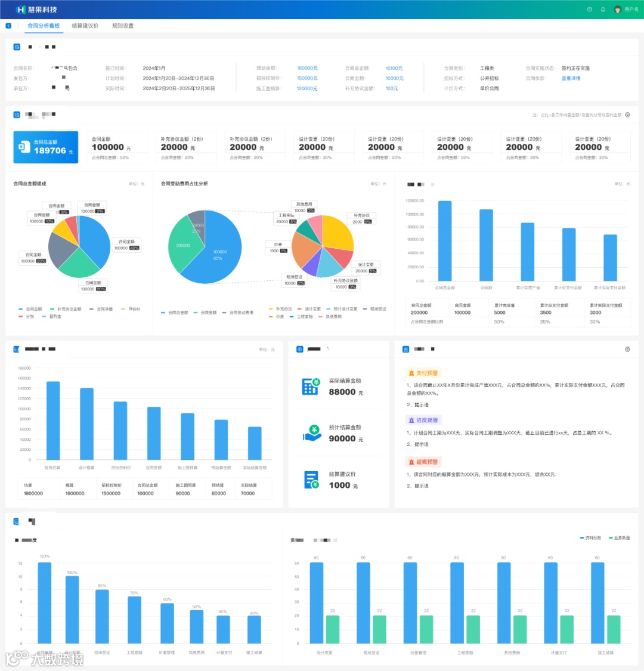The height and width of the screenshot is (671, 644).
Task: Toggle the 合同变动费用 legend entry
Action: [238, 313]
